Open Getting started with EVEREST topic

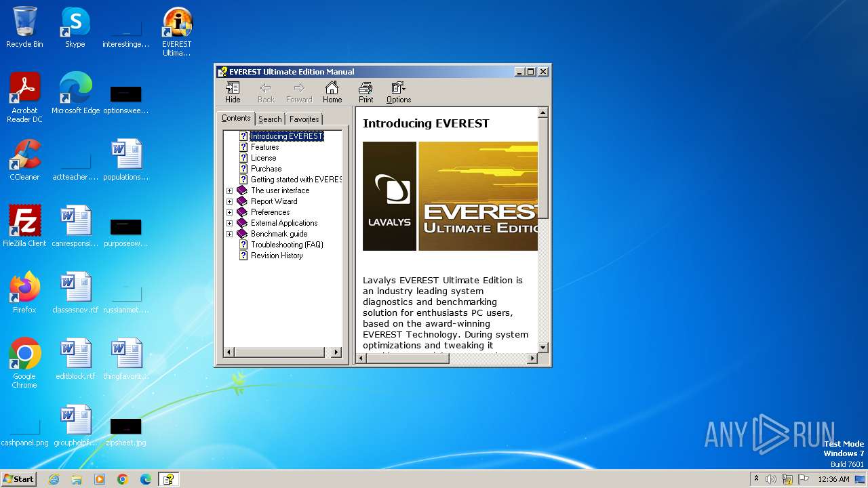tap(296, 180)
